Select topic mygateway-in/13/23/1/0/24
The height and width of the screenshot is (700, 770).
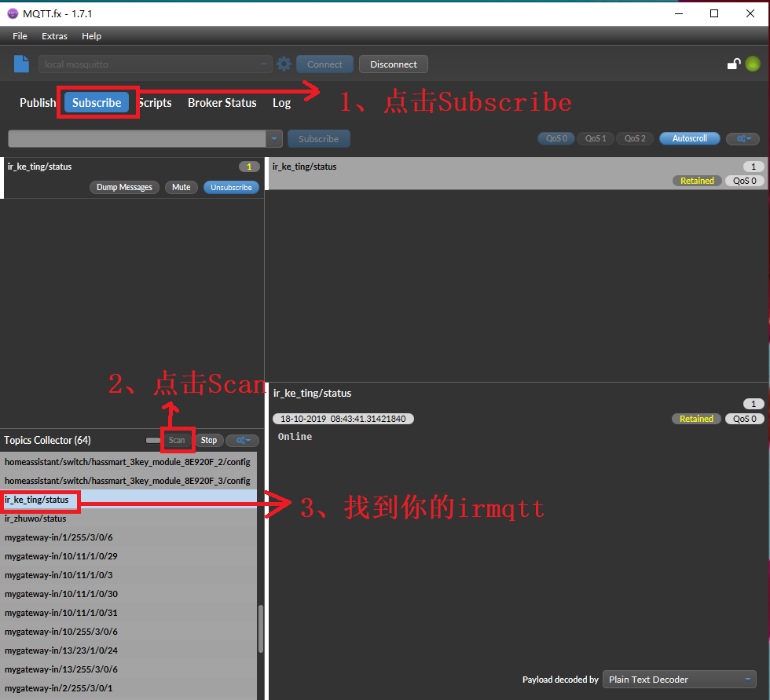[128, 651]
